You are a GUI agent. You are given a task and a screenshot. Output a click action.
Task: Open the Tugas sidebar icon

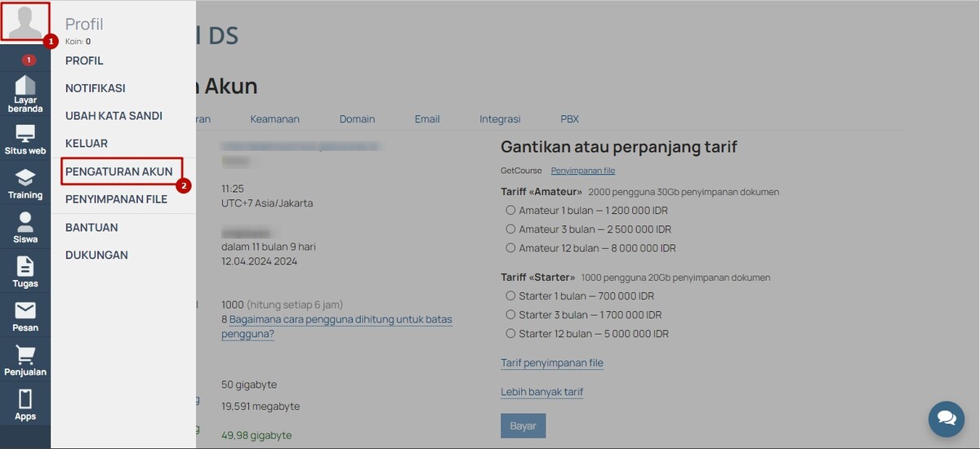click(x=25, y=272)
